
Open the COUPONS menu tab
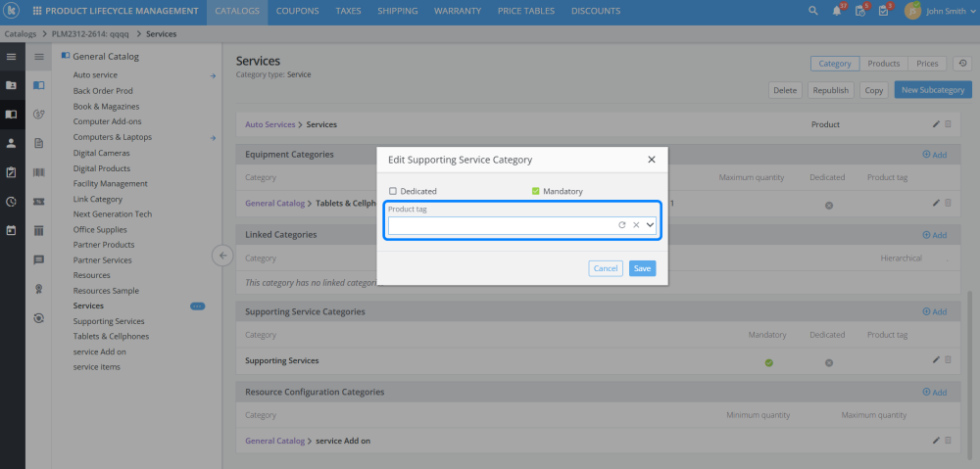click(296, 11)
